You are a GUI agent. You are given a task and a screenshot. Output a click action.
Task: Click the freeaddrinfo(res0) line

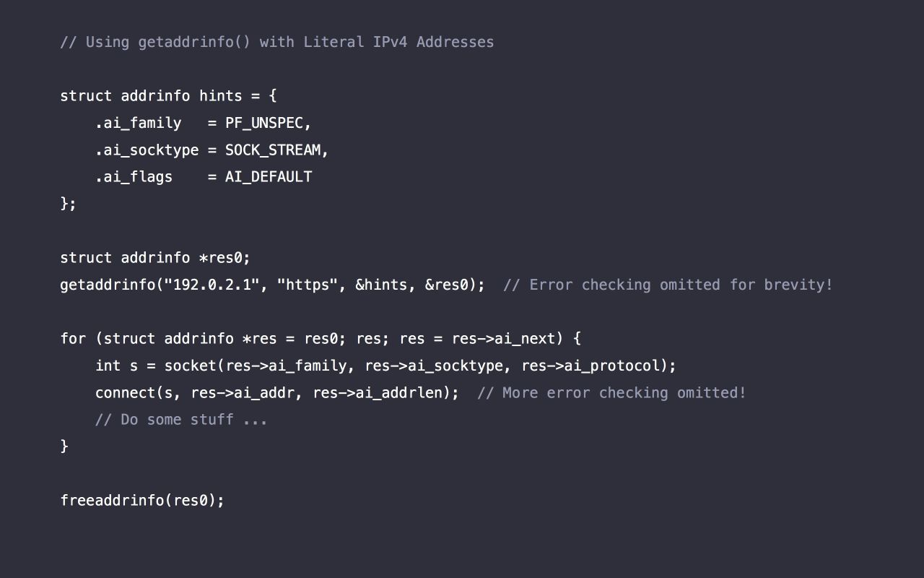142,500
